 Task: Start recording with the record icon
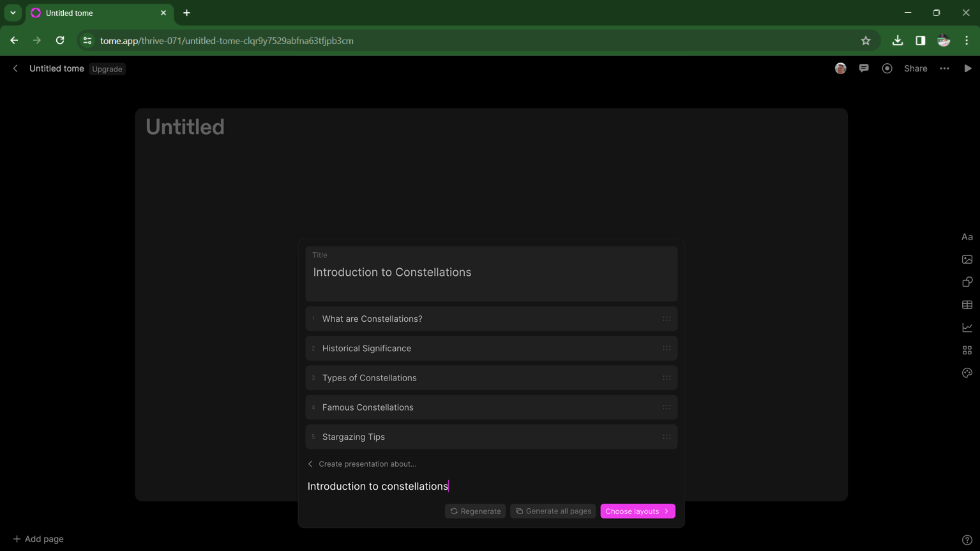point(887,68)
